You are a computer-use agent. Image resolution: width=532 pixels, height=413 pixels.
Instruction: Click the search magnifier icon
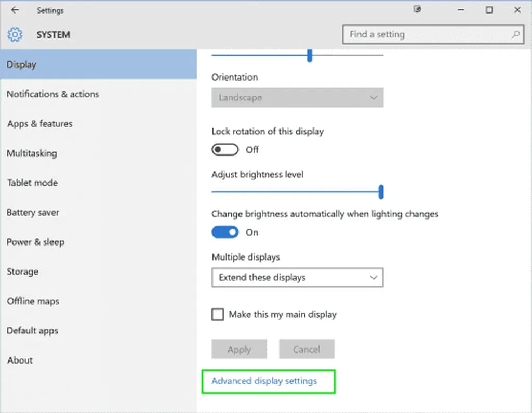[515, 35]
